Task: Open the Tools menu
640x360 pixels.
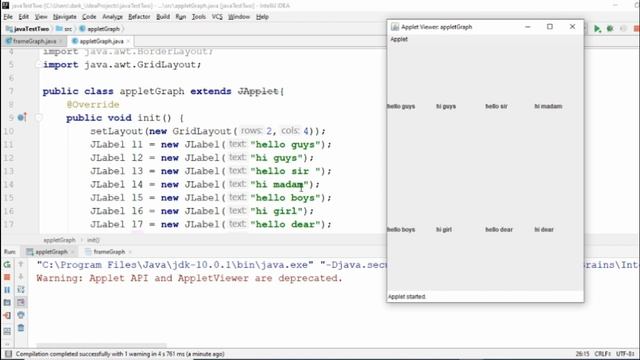Action: coord(199,17)
